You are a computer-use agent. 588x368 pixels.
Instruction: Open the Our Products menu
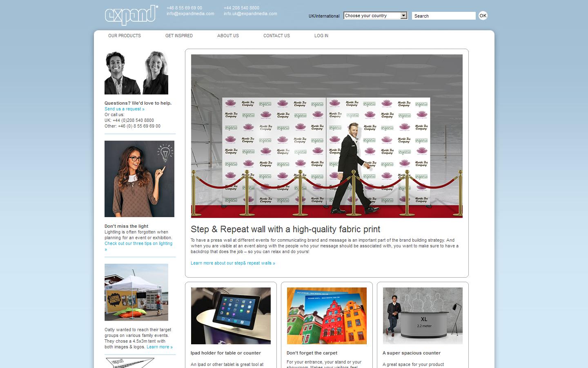tap(125, 36)
